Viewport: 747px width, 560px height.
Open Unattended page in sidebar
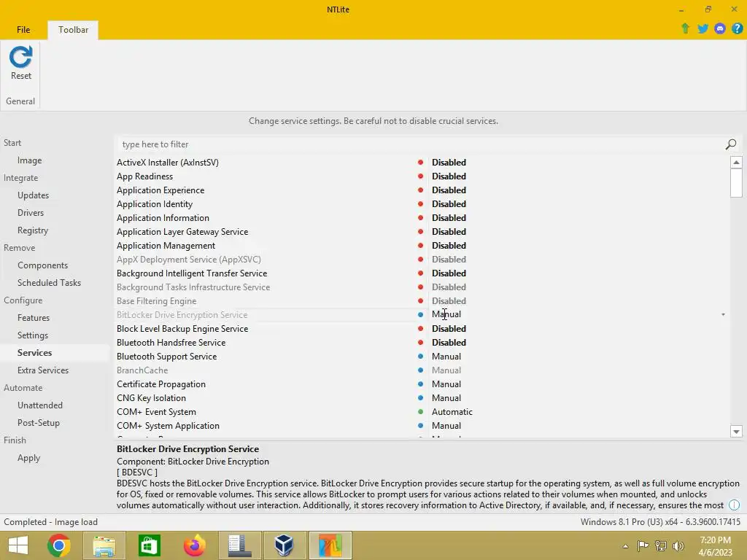40,405
